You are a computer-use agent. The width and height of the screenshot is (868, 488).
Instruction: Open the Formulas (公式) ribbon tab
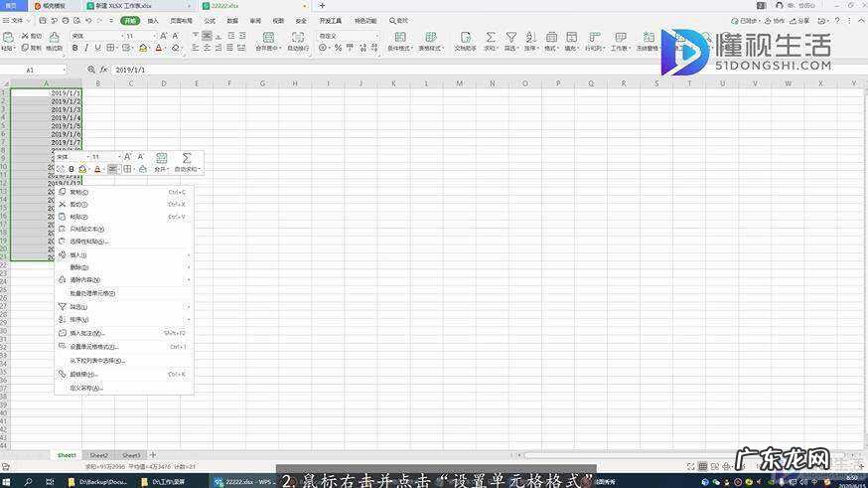click(210, 21)
